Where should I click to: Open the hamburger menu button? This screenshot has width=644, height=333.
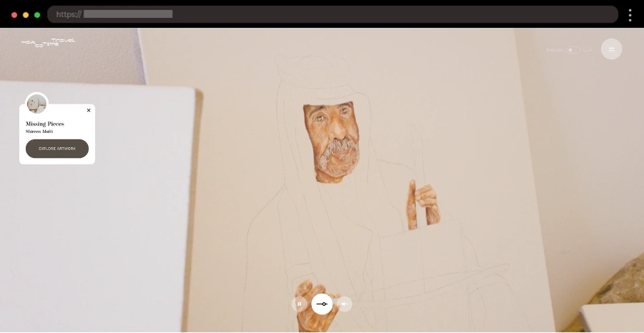[x=611, y=49]
